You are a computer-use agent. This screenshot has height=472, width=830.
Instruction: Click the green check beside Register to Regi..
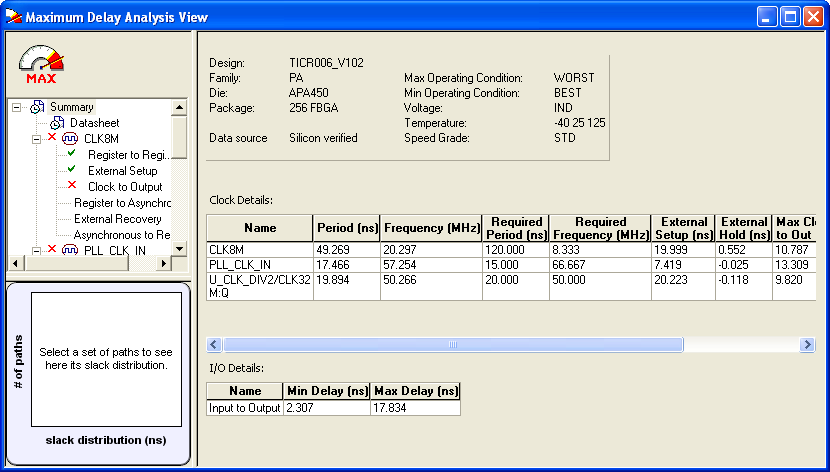click(71, 153)
